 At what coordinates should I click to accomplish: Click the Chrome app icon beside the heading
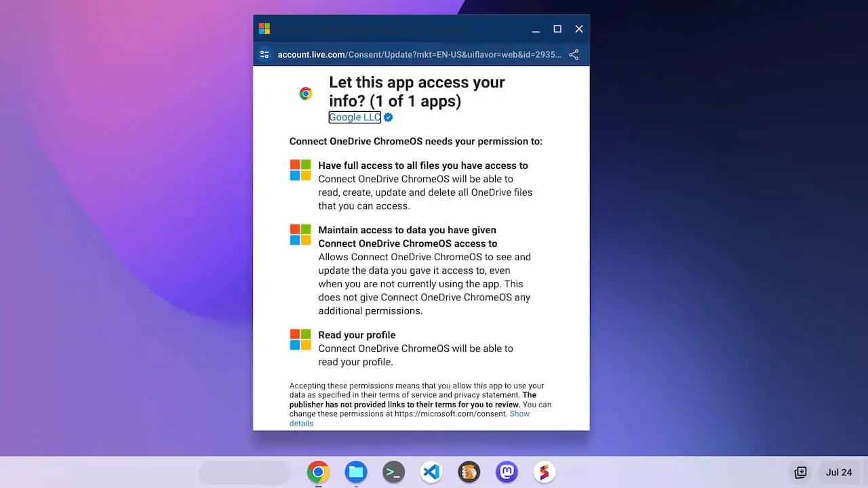(306, 94)
